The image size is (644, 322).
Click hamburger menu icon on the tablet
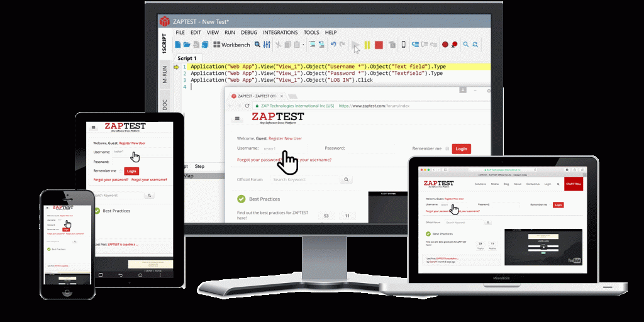[x=94, y=128]
